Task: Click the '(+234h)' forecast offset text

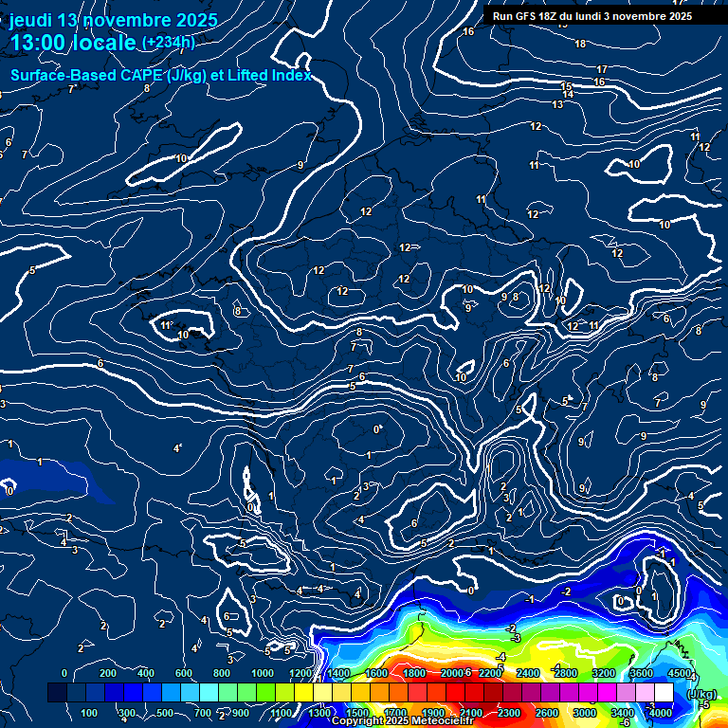Action: pyautogui.click(x=168, y=43)
